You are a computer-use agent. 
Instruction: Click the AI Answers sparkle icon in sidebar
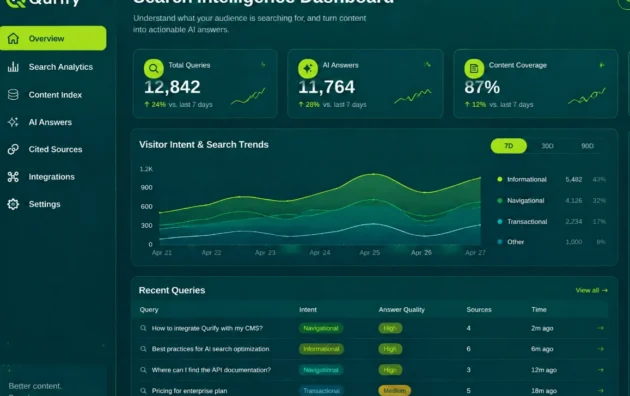[13, 122]
